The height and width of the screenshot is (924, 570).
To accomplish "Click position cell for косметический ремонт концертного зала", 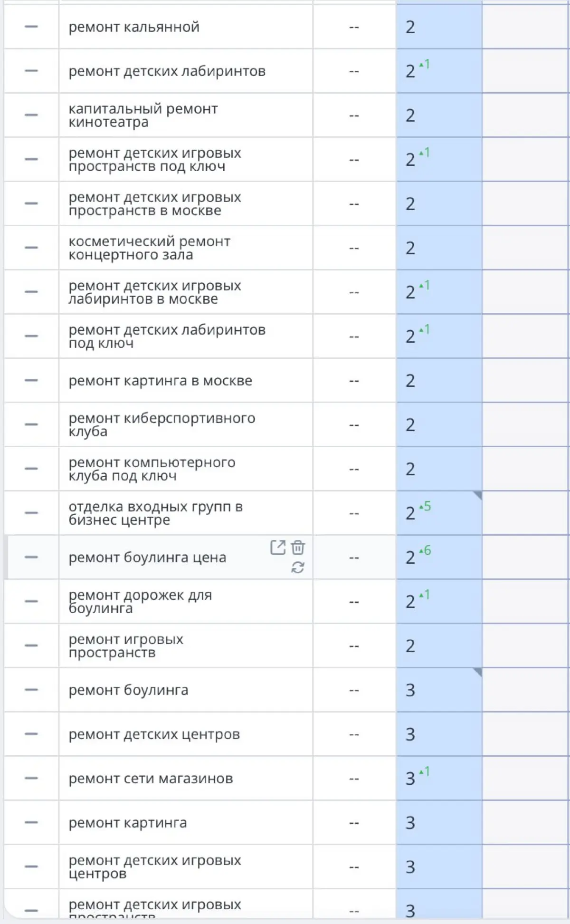I will (x=439, y=248).
